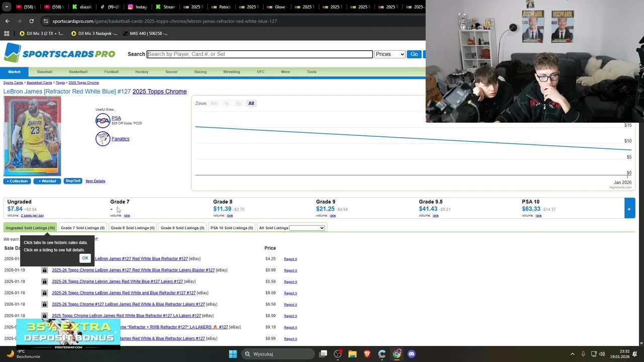Screen dimensions: 644x362
Task: Open the Item Details link
Action: pyautogui.click(x=95, y=181)
